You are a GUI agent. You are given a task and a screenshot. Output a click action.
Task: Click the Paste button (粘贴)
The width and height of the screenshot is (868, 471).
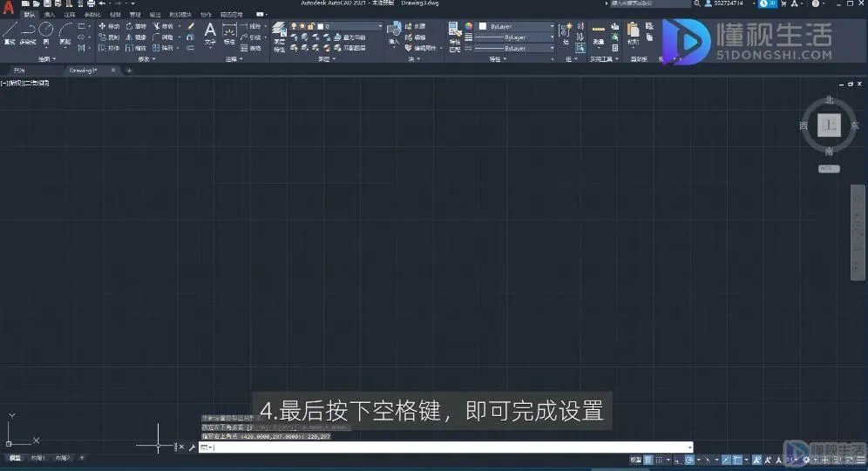(634, 33)
